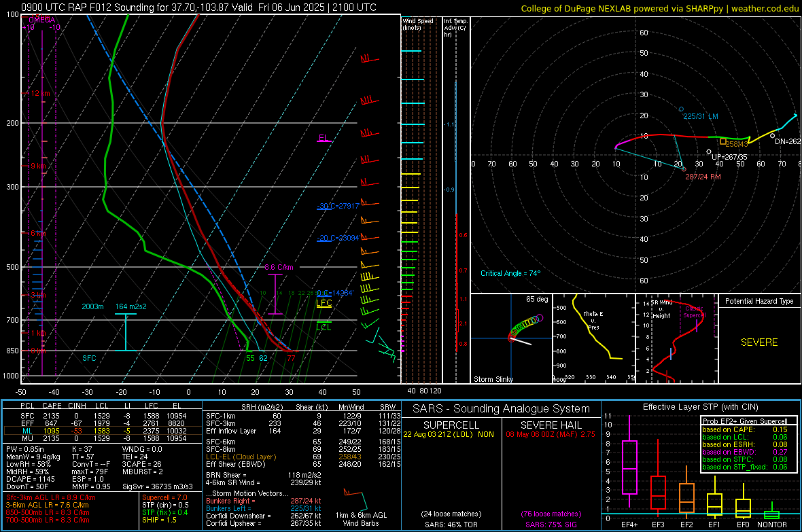This screenshot has width=802, height=532.
Task: Click the Wind Speed (knots) header
Action: [x=418, y=24]
